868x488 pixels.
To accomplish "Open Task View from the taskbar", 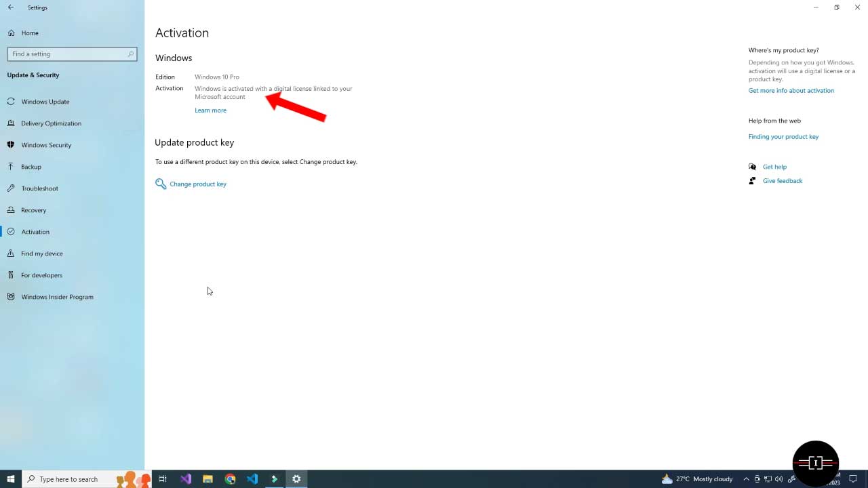I will click(163, 479).
